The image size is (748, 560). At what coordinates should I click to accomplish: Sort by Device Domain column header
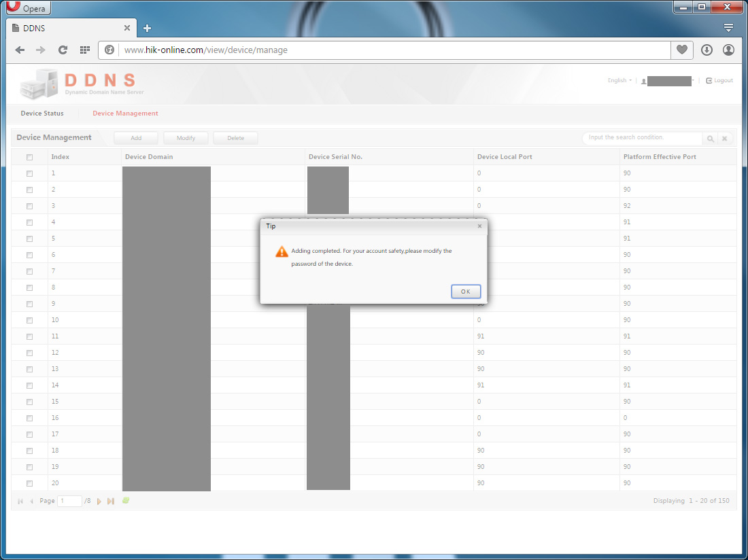[149, 157]
